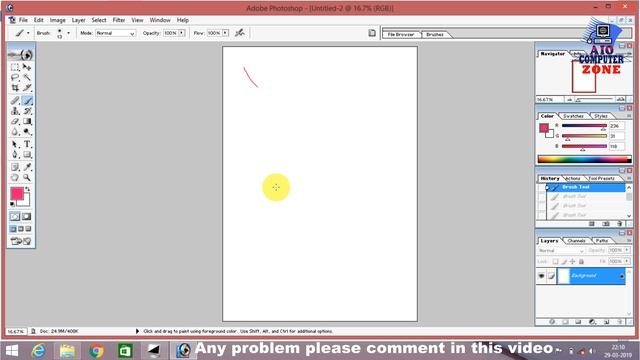Screen dimensions: 640x360
Task: Swap foreground and background colors
Action: coord(27,189)
